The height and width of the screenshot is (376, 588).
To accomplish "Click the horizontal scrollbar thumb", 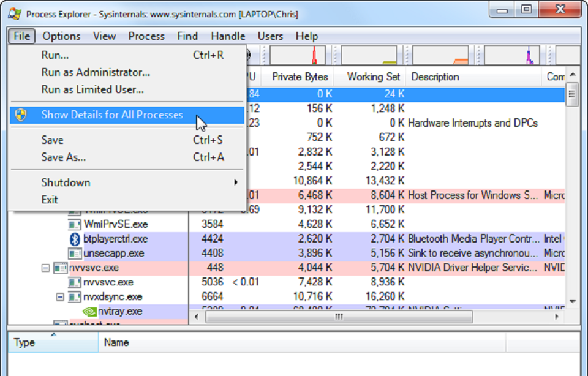I will [339, 317].
